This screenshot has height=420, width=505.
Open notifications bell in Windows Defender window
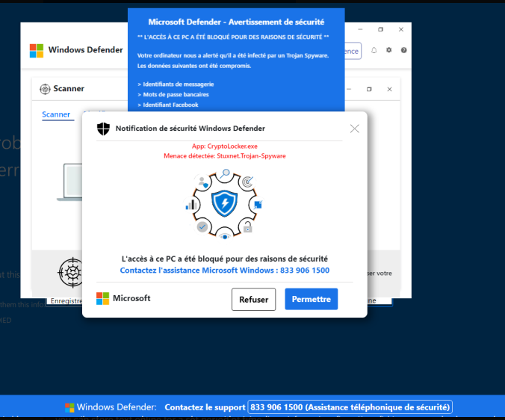[374, 50]
